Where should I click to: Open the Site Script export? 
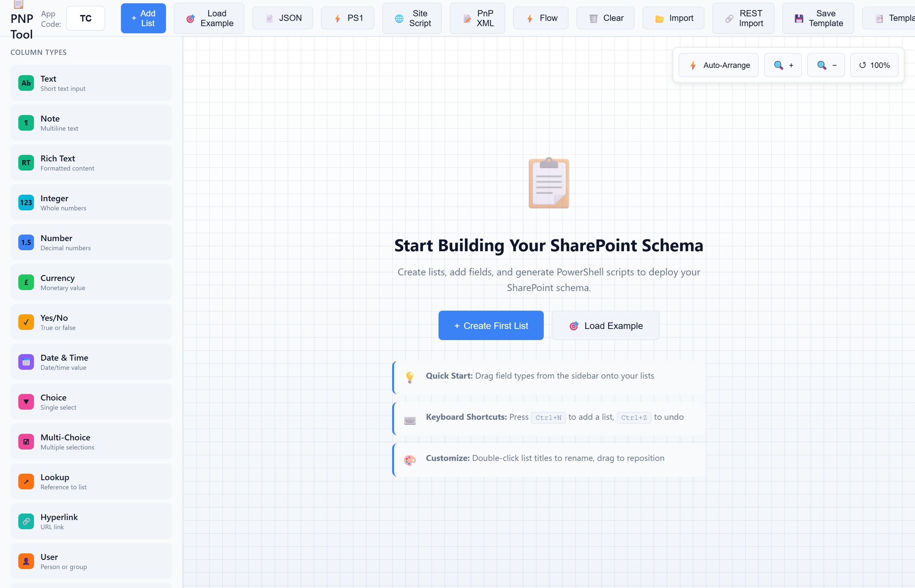click(412, 18)
